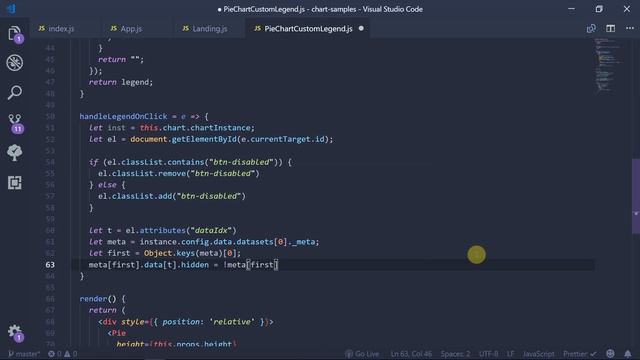This screenshot has height=360, width=640.
Task: Open the Debug view with bug icon
Action: pyautogui.click(x=15, y=63)
